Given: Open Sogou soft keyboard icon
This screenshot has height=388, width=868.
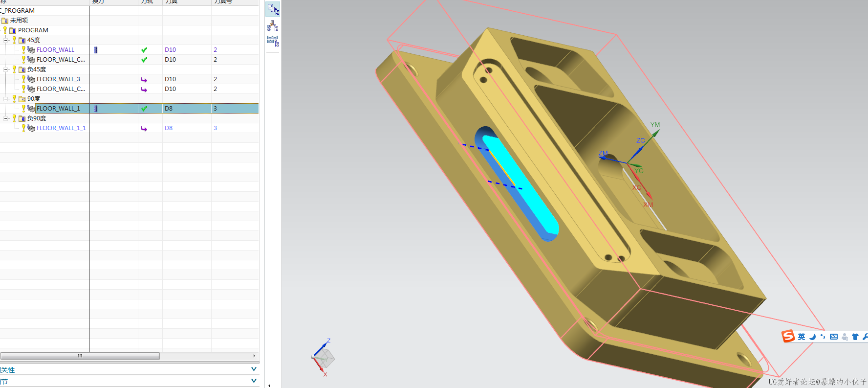Looking at the screenshot, I should 834,337.
